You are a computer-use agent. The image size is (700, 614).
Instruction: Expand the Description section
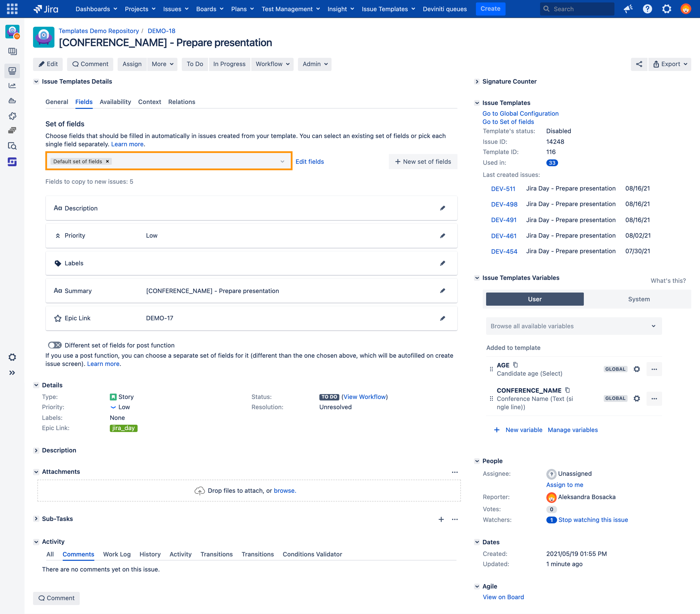tap(36, 450)
